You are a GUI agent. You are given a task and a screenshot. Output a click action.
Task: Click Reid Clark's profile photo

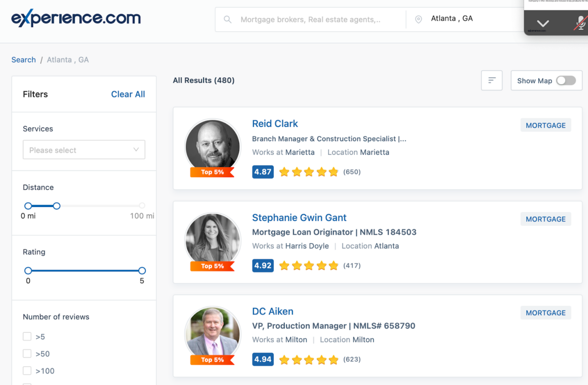point(212,145)
